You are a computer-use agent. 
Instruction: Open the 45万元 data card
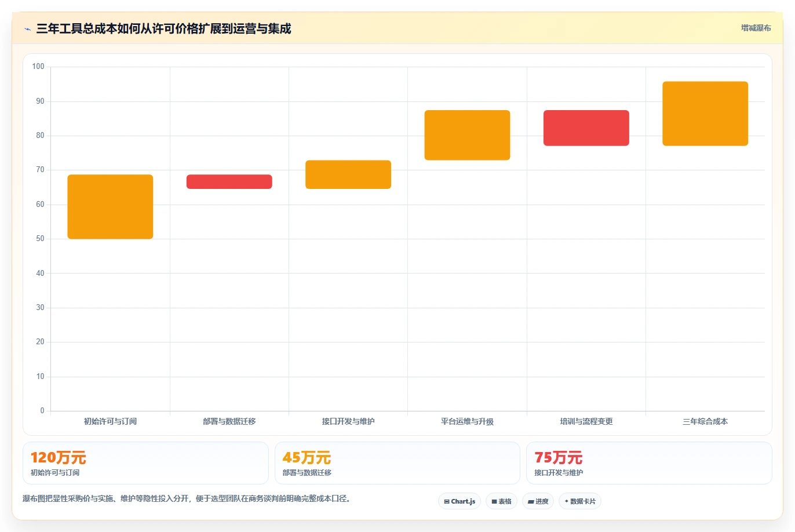coord(397,463)
